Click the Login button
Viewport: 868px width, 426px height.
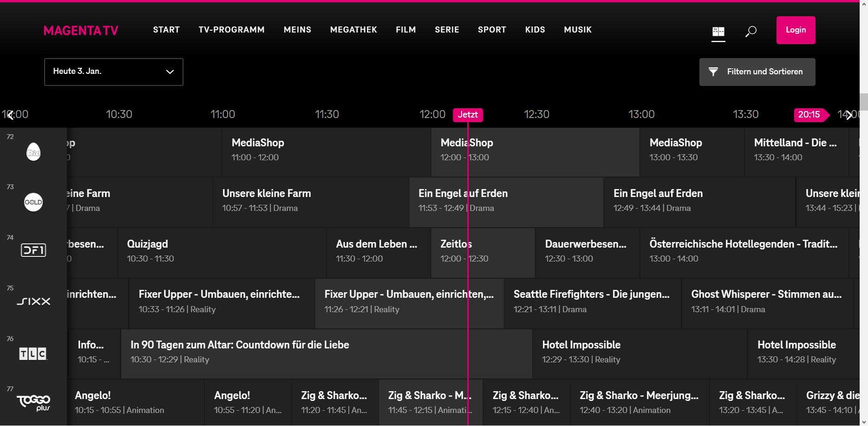796,30
